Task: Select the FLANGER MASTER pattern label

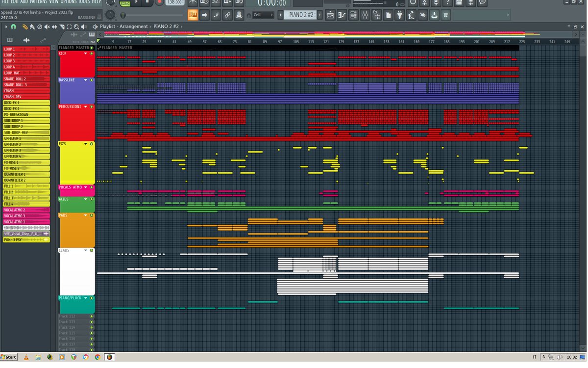Action: coord(73,48)
